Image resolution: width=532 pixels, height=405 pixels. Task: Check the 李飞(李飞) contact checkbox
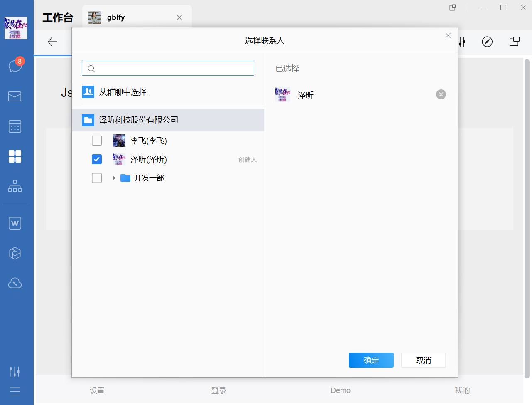[x=96, y=141]
